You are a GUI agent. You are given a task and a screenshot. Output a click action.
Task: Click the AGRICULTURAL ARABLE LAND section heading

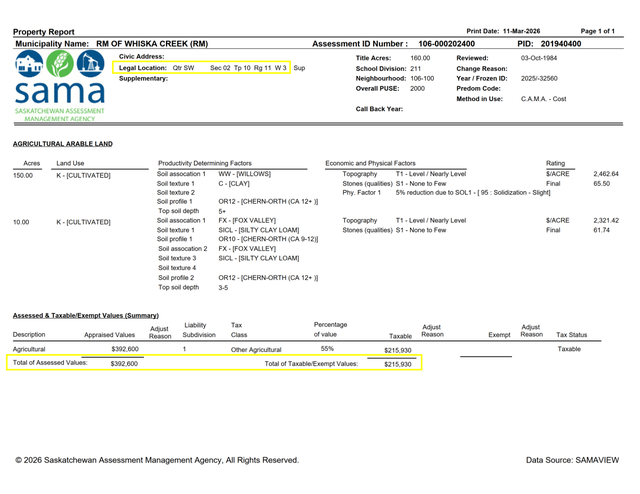coord(62,144)
